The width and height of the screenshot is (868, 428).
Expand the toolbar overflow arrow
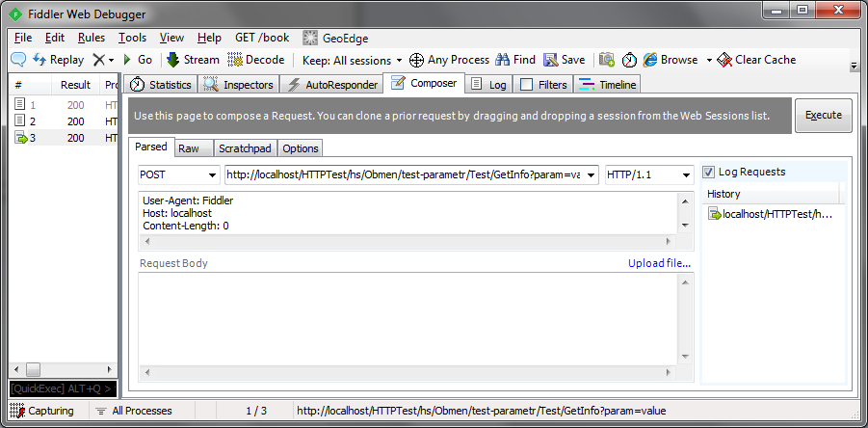click(x=854, y=66)
